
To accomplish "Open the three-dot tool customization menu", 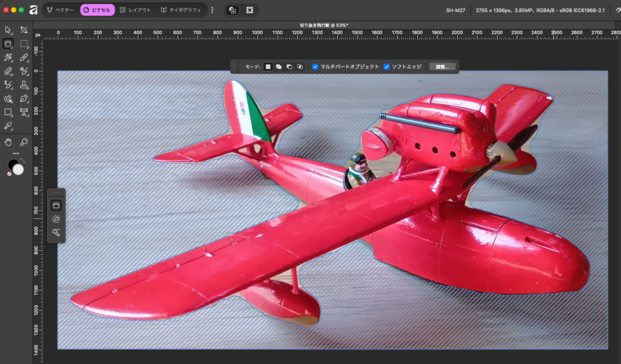I will 16,153.
